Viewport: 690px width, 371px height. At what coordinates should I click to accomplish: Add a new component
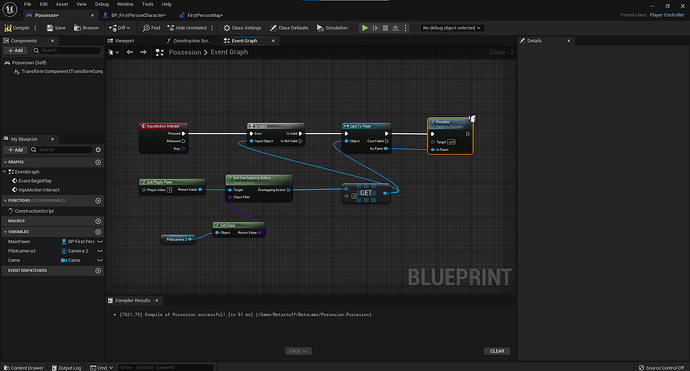pyautogui.click(x=15, y=50)
